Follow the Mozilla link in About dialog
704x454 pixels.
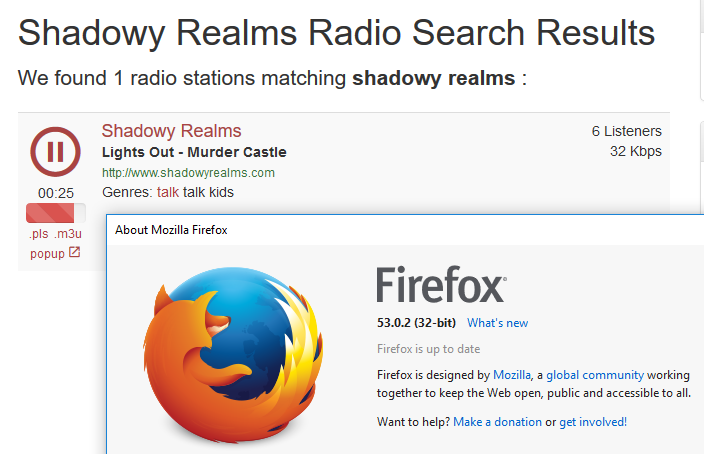pyautogui.click(x=512, y=375)
